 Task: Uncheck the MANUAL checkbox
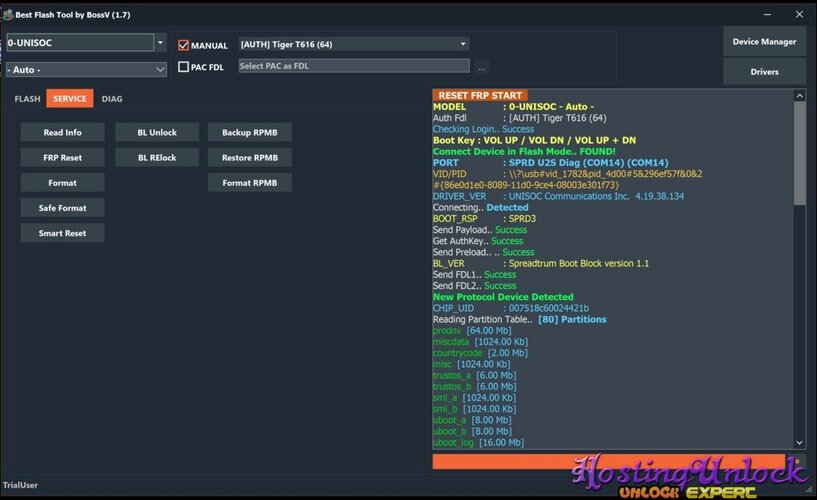[183, 45]
